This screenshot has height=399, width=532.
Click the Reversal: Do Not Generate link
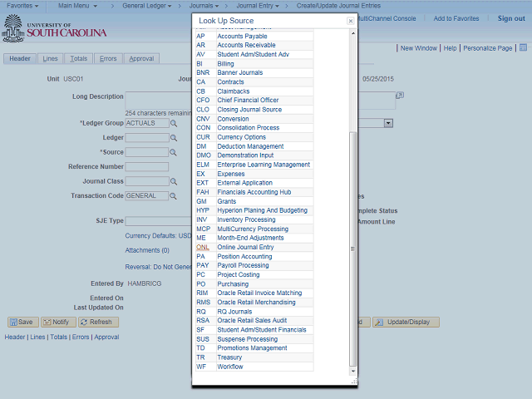[158, 267]
